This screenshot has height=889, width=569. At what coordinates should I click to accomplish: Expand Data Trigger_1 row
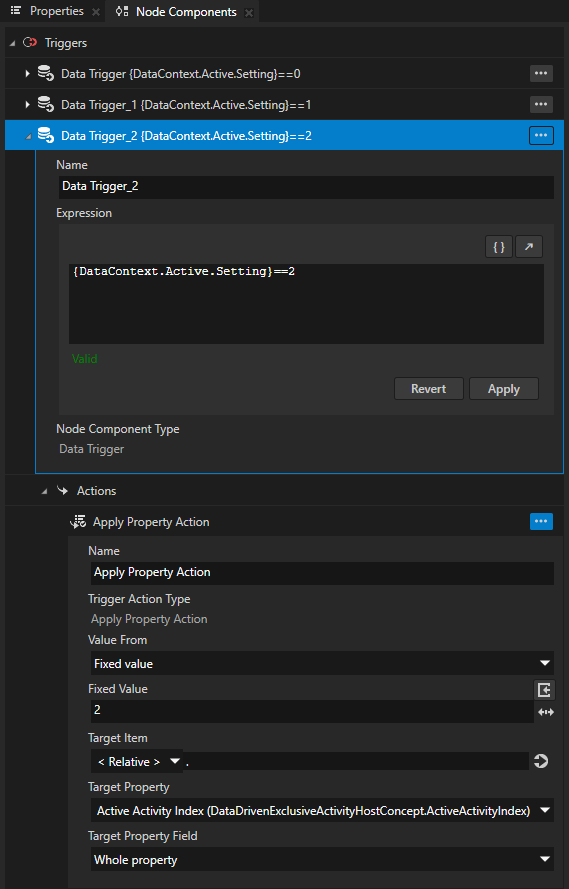click(x=27, y=105)
